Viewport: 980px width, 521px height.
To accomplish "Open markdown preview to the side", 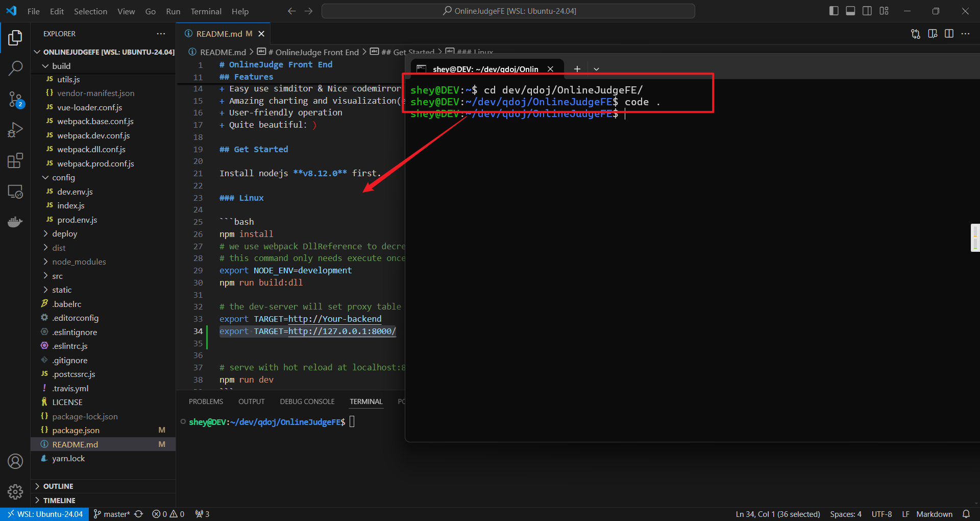I will click(933, 34).
